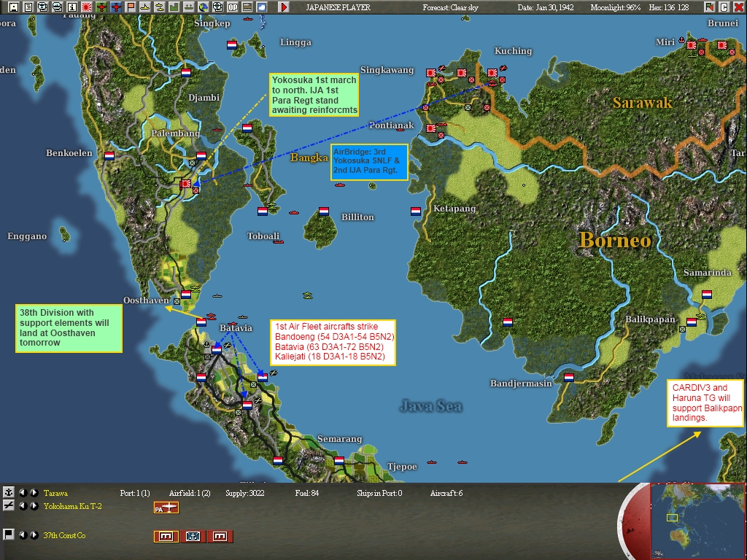Select the highlighted engineer unit counter
This screenshot has height=560, width=747.
(x=166, y=537)
